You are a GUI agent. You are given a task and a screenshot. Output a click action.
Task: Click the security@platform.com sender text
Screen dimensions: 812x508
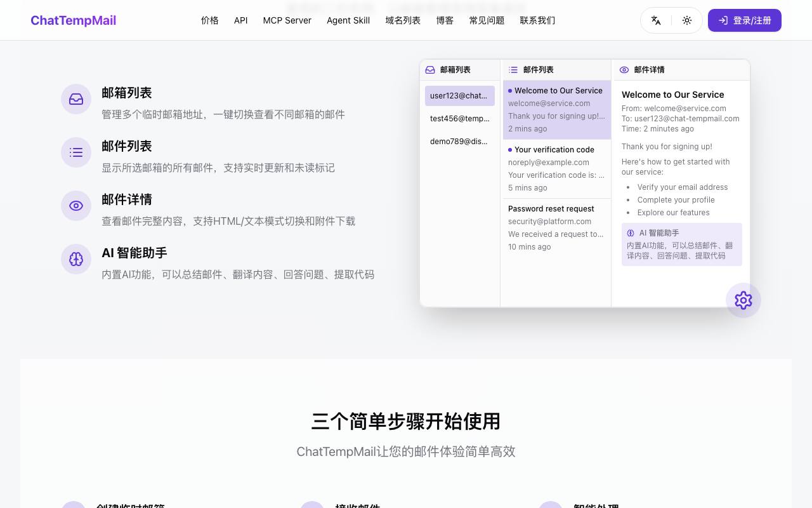[x=550, y=222]
